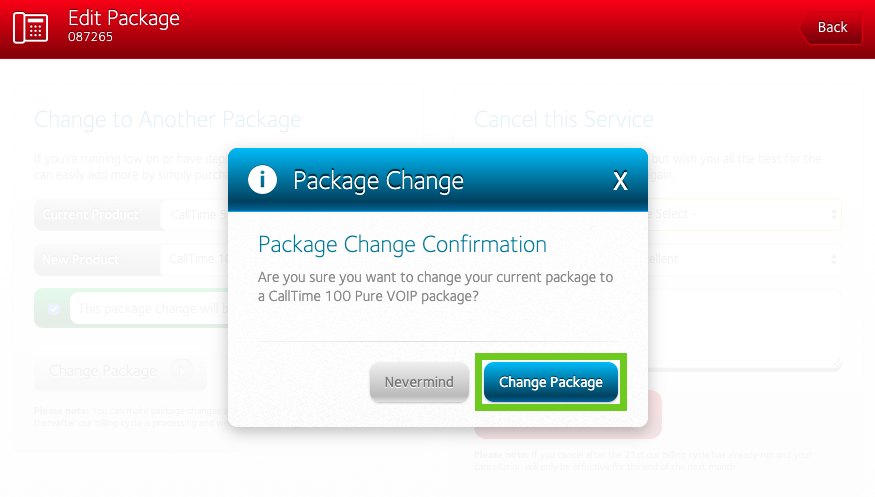Click the info icon in the dialog title
875x497 pixels.
pyautogui.click(x=262, y=180)
